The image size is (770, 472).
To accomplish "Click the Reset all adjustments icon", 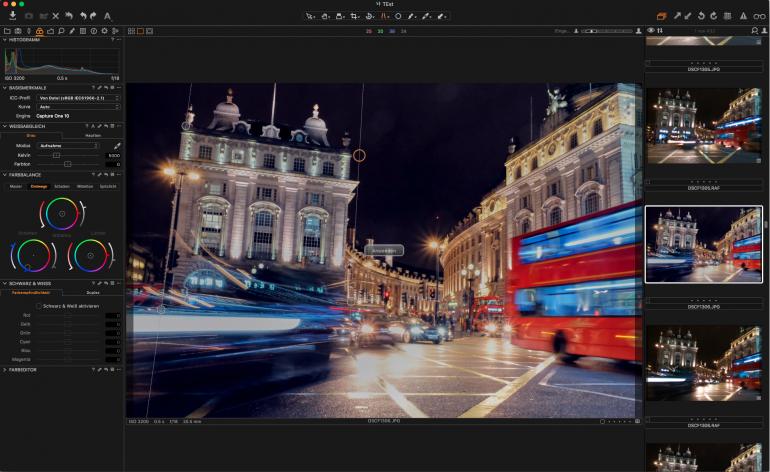I will 69,16.
